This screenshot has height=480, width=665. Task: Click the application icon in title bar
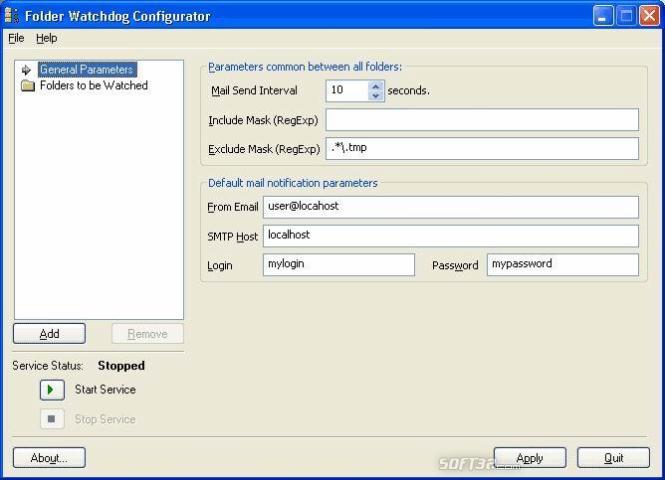coord(11,15)
